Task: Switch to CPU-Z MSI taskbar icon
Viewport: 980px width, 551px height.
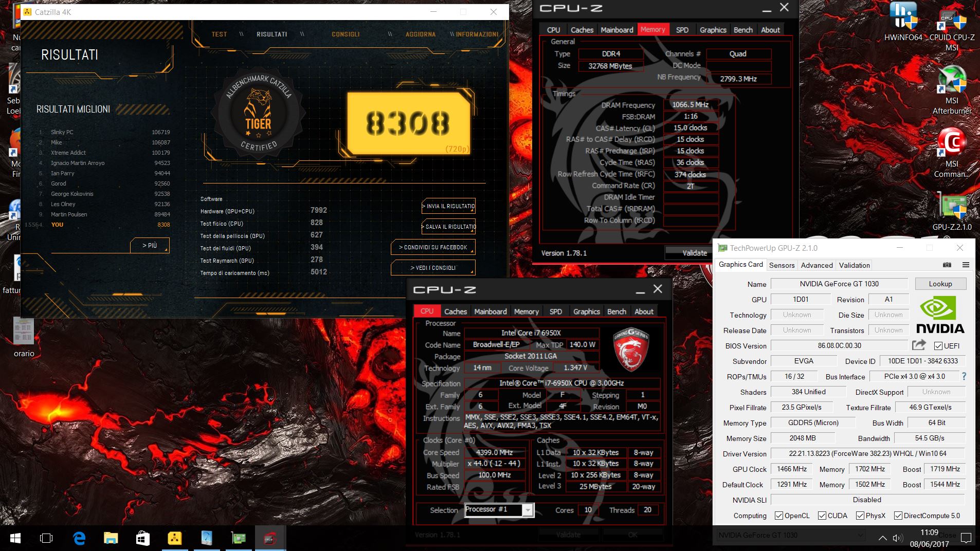Action: coord(270,538)
